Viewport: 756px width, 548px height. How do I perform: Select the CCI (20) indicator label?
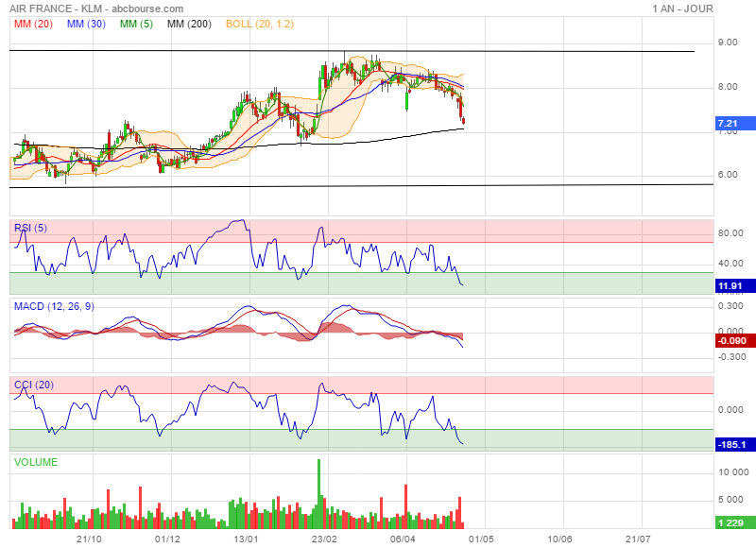(x=33, y=384)
